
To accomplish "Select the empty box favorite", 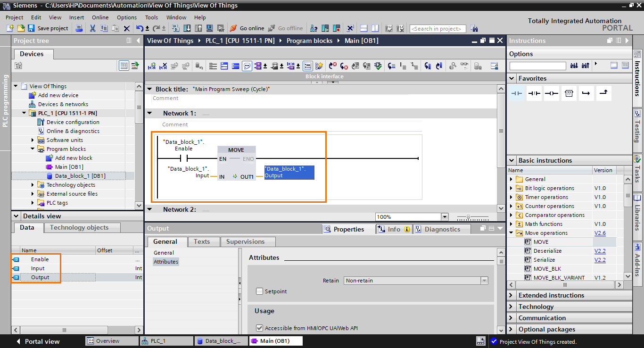I will tap(569, 93).
